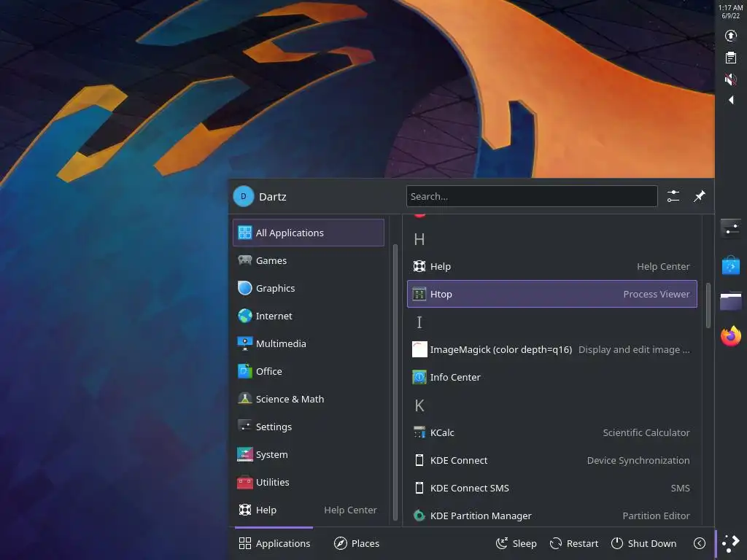Screen dimensions: 747x560
Task: Open updates notifier tray icon
Action: tap(730, 36)
